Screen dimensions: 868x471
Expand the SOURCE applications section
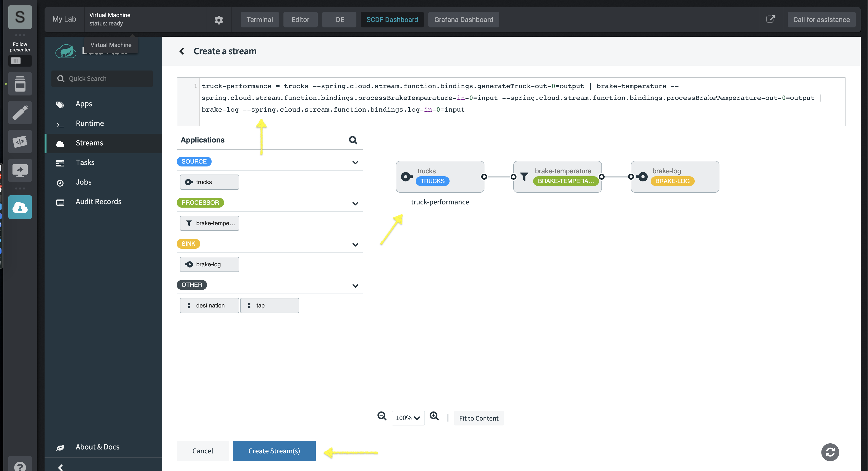pyautogui.click(x=355, y=162)
